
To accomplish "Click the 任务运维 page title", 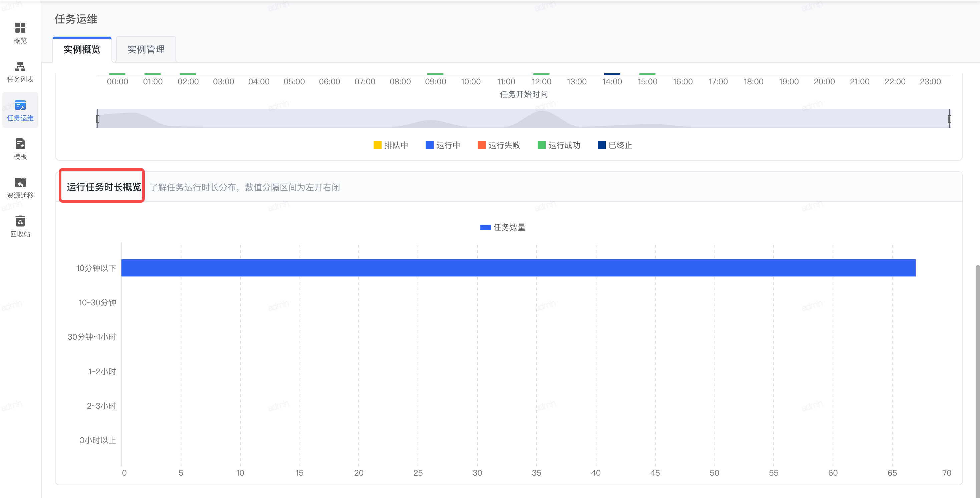I will (76, 19).
